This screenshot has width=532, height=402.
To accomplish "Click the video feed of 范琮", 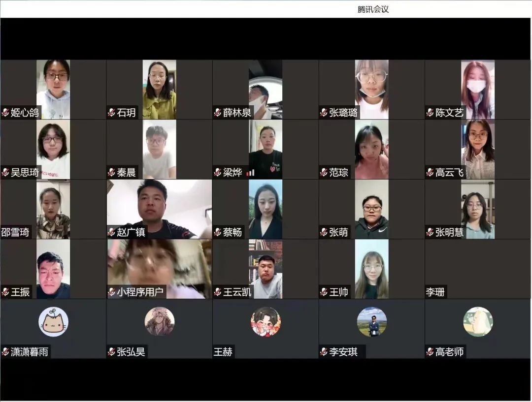I will (372, 150).
